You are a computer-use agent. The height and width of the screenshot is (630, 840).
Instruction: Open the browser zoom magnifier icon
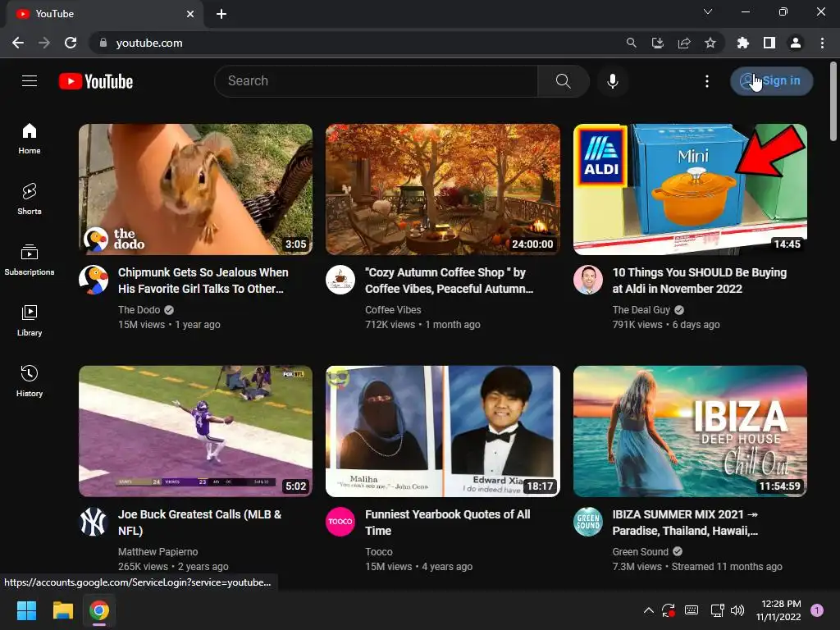pos(631,43)
